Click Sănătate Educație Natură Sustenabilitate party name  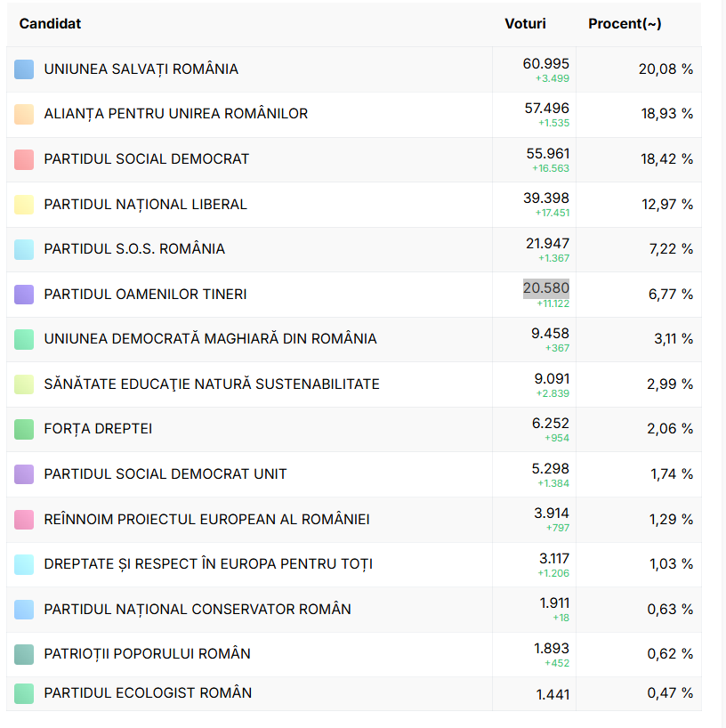click(x=212, y=384)
